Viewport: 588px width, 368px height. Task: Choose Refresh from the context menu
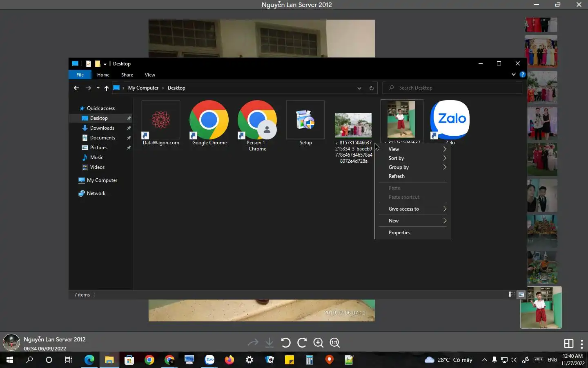[413, 176]
